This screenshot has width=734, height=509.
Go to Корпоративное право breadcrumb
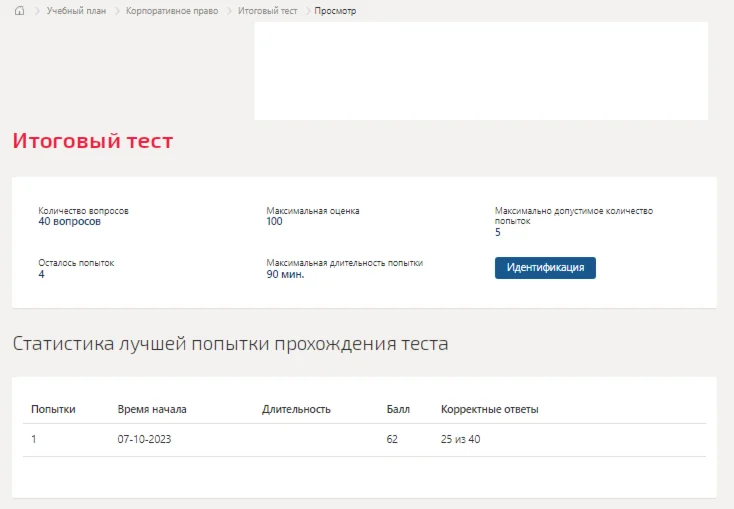172,11
